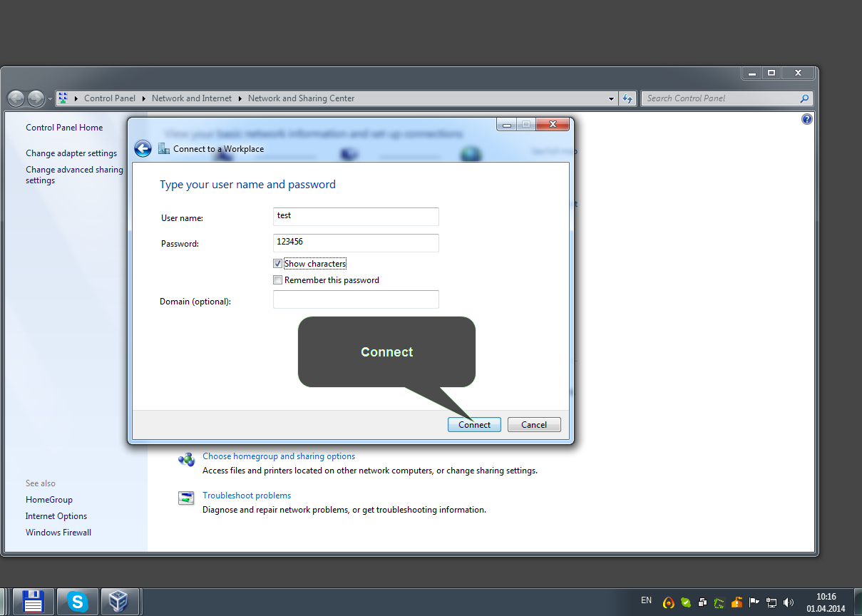Open network status tray icon
Viewport: 862px width, 616px height.
tap(771, 602)
